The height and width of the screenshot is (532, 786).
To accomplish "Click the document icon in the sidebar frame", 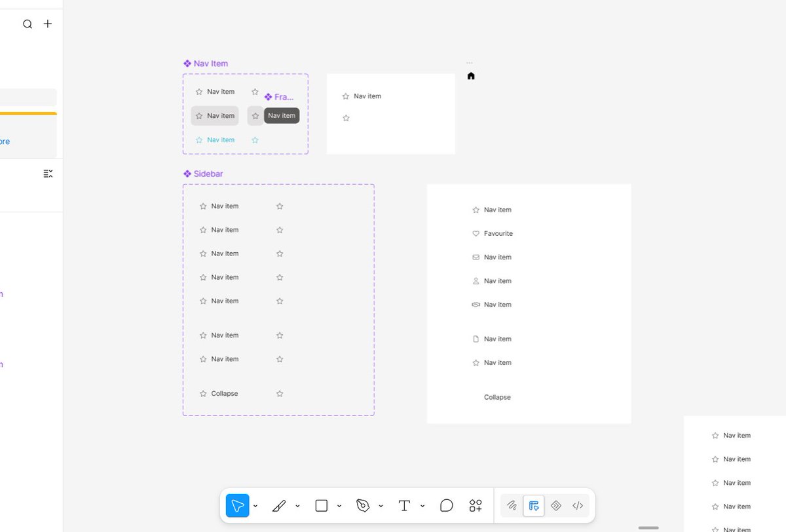I will point(476,339).
